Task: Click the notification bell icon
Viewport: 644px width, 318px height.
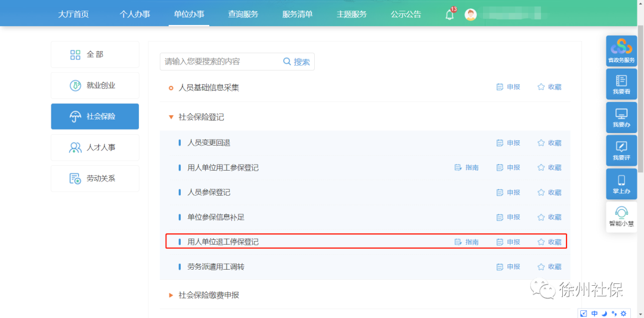Action: pyautogui.click(x=450, y=15)
